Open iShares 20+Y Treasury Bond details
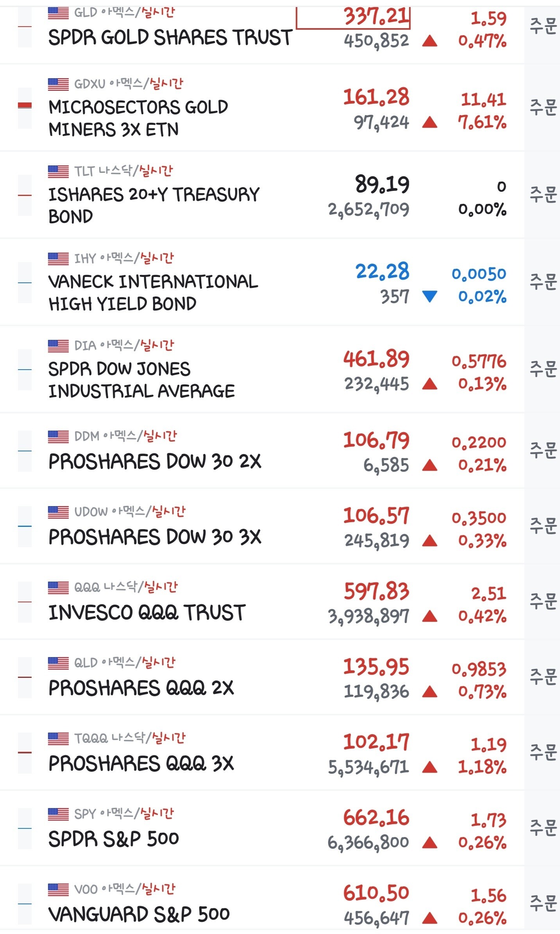 tap(262, 195)
